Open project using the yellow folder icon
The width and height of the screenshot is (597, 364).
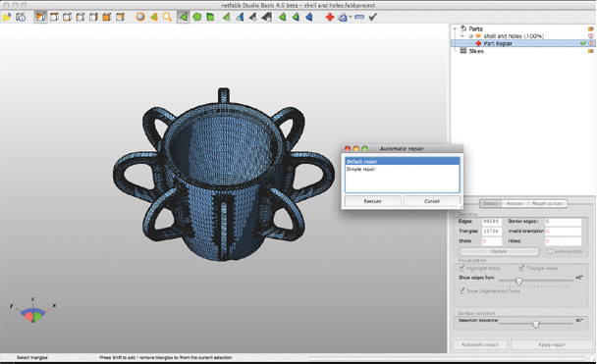tap(7, 17)
